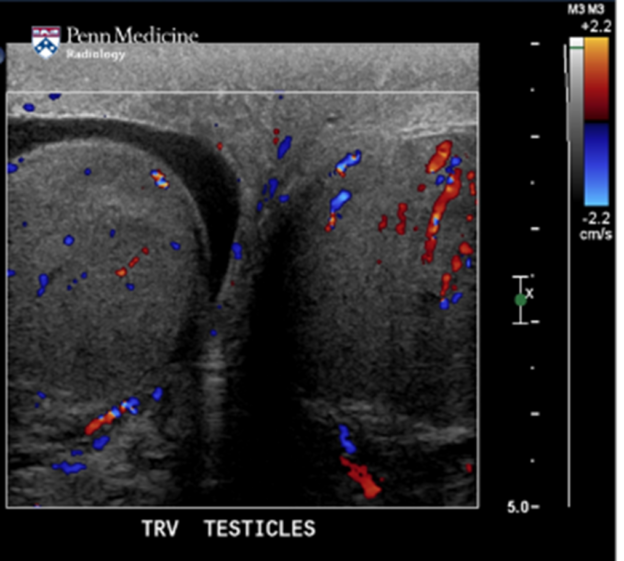Screen dimensions: 624x561
Task: Select the blue negative velocity color bar
Action: [x=596, y=163]
